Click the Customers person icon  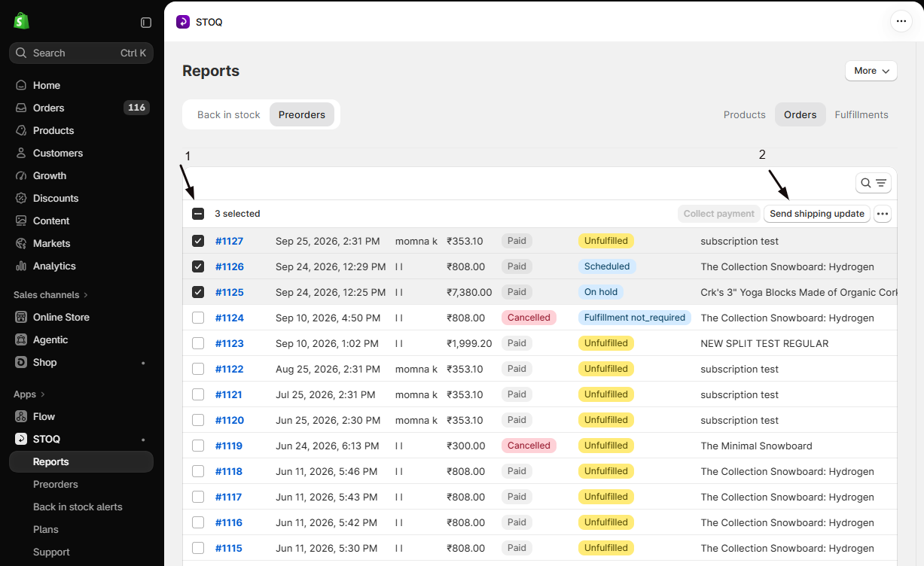(21, 153)
